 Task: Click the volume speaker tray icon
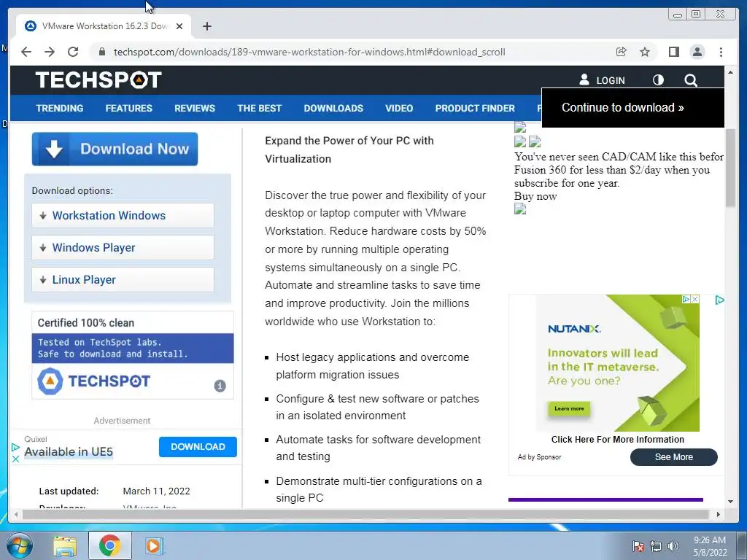pyautogui.click(x=673, y=546)
